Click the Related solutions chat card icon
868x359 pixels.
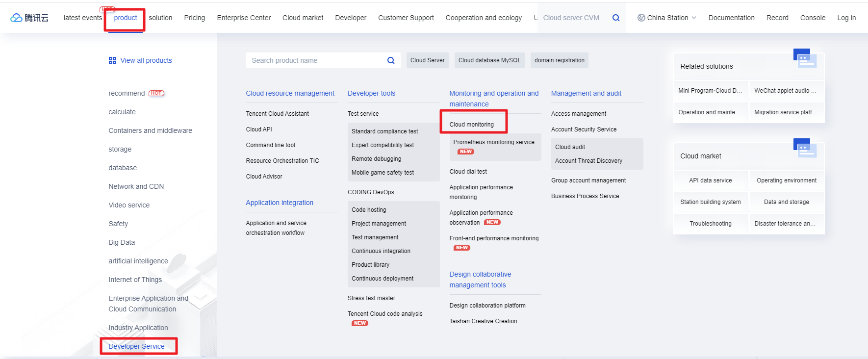coord(804,58)
